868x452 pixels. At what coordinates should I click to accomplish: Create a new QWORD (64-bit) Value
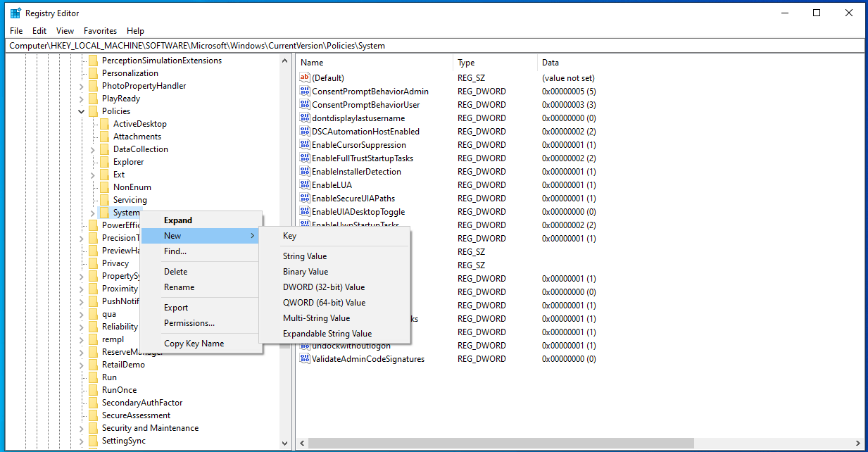click(334, 303)
